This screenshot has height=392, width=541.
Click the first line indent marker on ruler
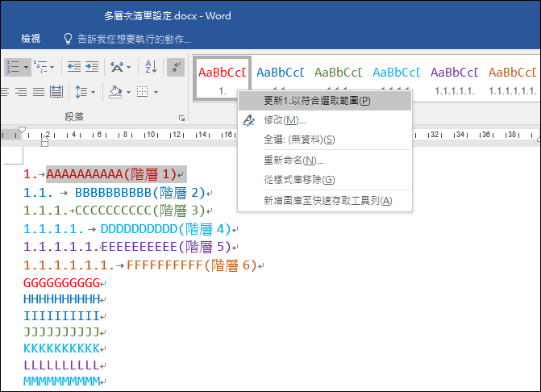pos(22,129)
